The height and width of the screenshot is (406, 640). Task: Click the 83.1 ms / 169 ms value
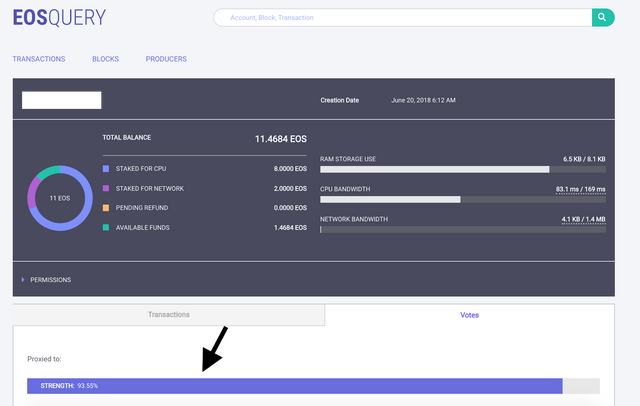580,189
